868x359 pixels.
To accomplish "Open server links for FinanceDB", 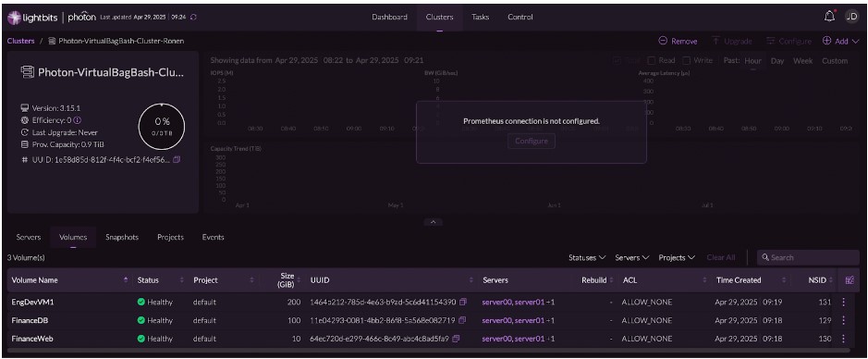I will click(519, 320).
